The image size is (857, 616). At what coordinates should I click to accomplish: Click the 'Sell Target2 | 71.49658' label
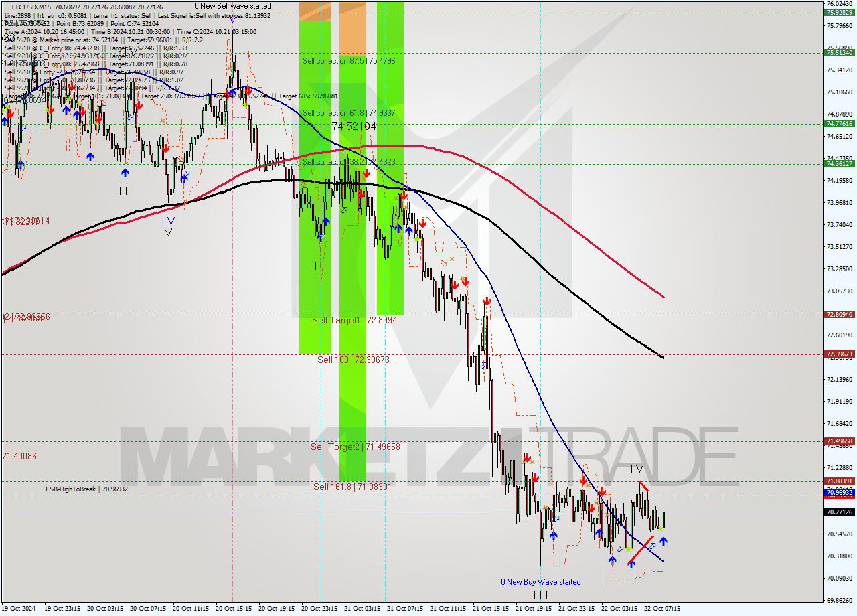tap(356, 447)
